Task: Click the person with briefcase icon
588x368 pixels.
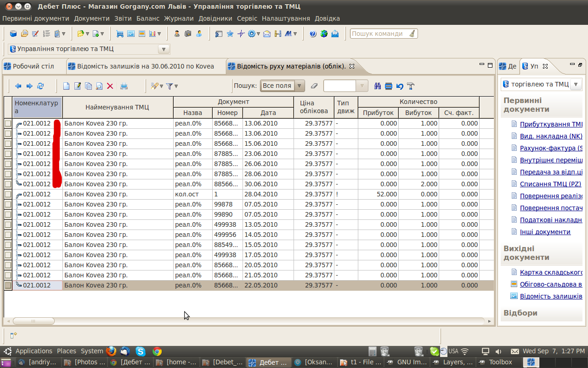Action: coord(177,34)
